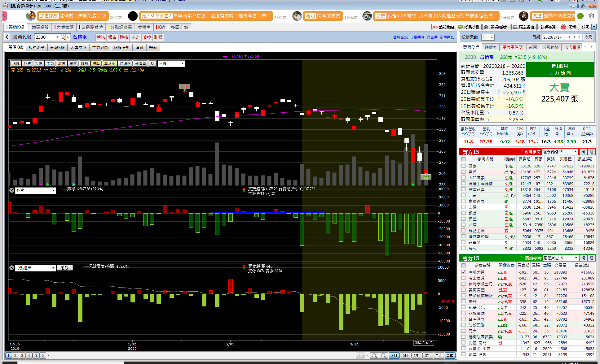Open the 外資 indicator dropdown
The image size is (600, 364).
(x=53, y=190)
